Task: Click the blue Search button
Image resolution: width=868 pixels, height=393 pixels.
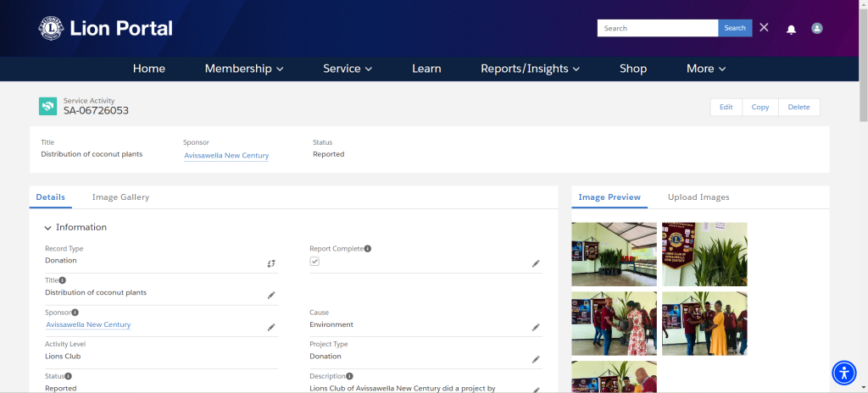Action: coord(735,28)
